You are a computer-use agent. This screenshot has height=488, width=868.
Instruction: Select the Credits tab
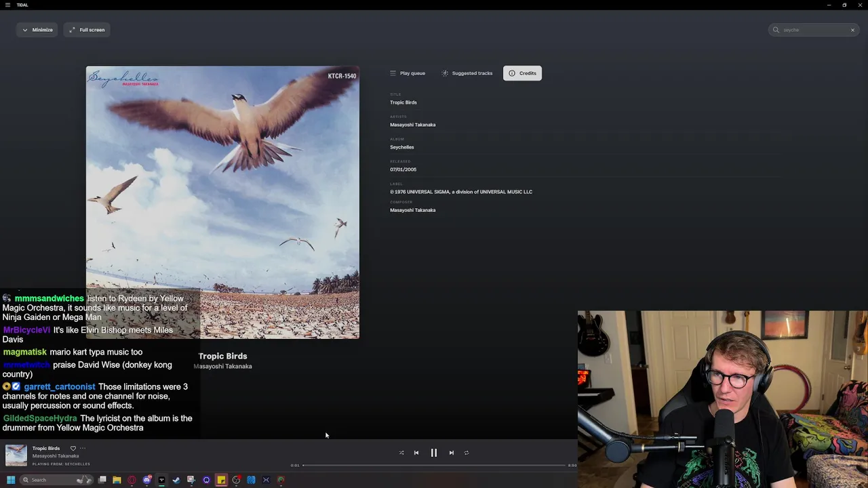pos(522,73)
